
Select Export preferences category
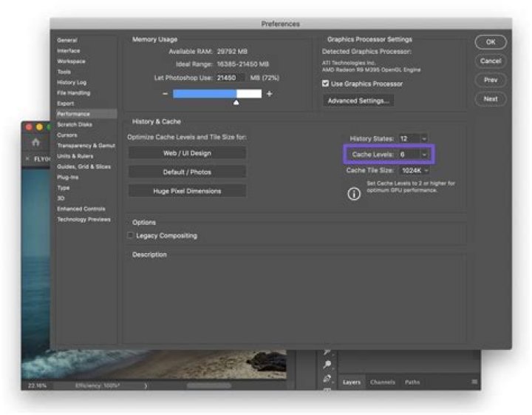[65, 104]
